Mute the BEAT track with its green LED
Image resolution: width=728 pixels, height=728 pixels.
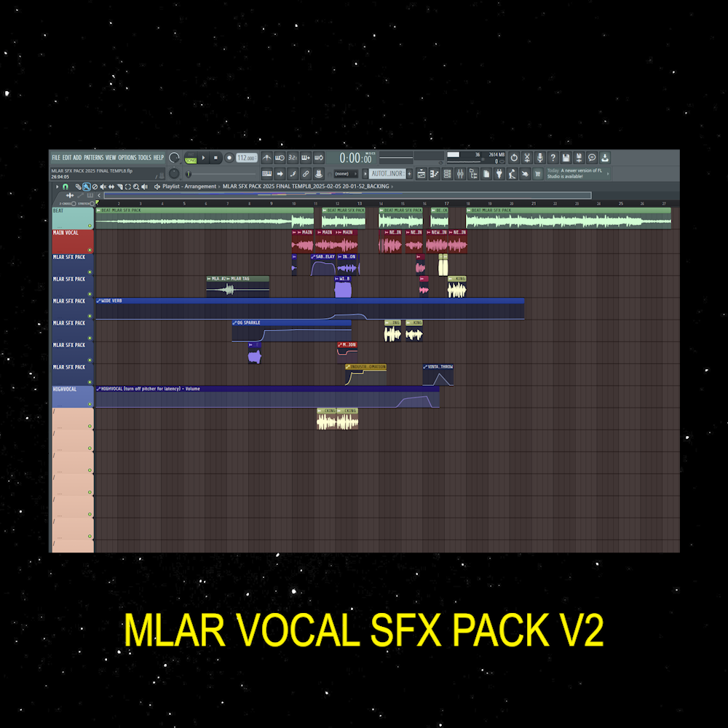pos(90,226)
